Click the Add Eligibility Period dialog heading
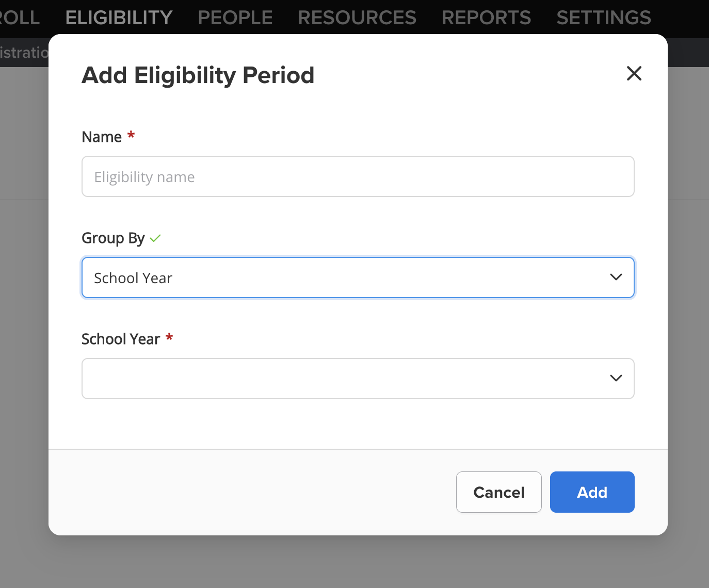The image size is (709, 588). pos(198,75)
